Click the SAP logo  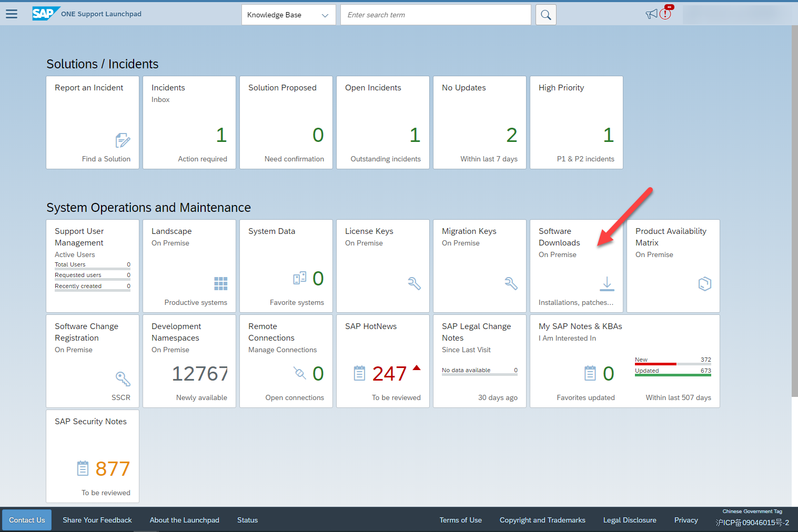(46, 14)
